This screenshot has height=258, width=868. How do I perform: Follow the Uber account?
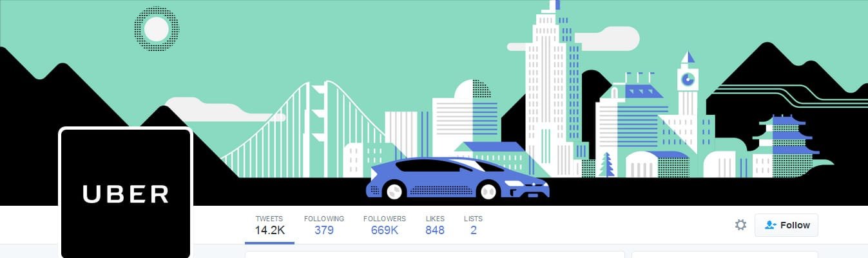(786, 225)
